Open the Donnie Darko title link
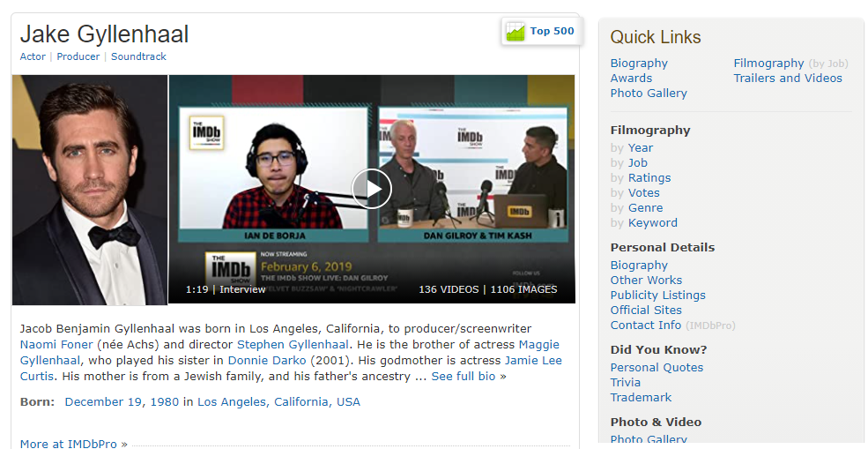Viewport: 868px width, 449px height. 267,360
